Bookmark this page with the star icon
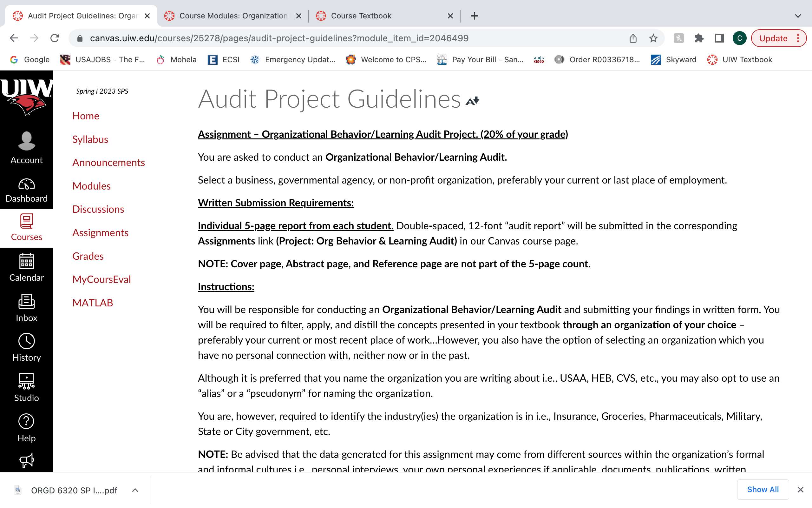 click(653, 38)
